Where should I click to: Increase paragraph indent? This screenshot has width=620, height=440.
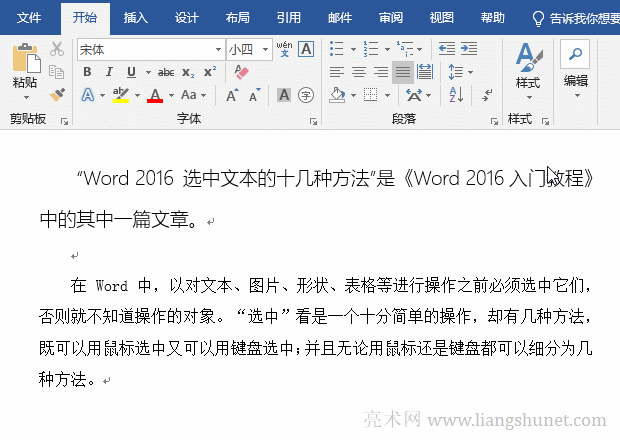(x=469, y=49)
